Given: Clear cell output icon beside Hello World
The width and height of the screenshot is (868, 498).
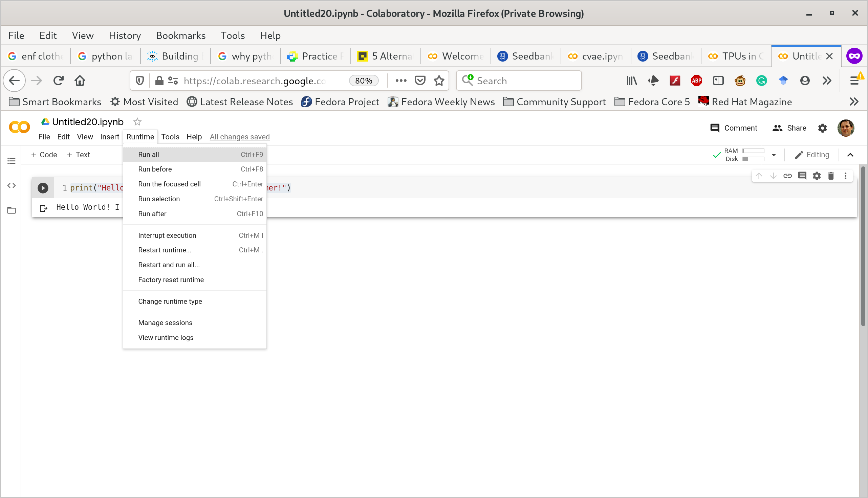Looking at the screenshot, I should click(x=43, y=208).
